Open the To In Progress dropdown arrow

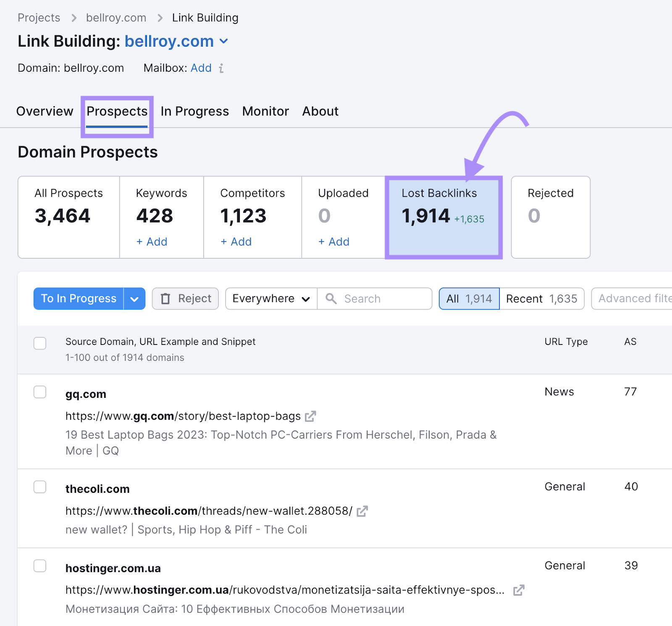tap(134, 299)
